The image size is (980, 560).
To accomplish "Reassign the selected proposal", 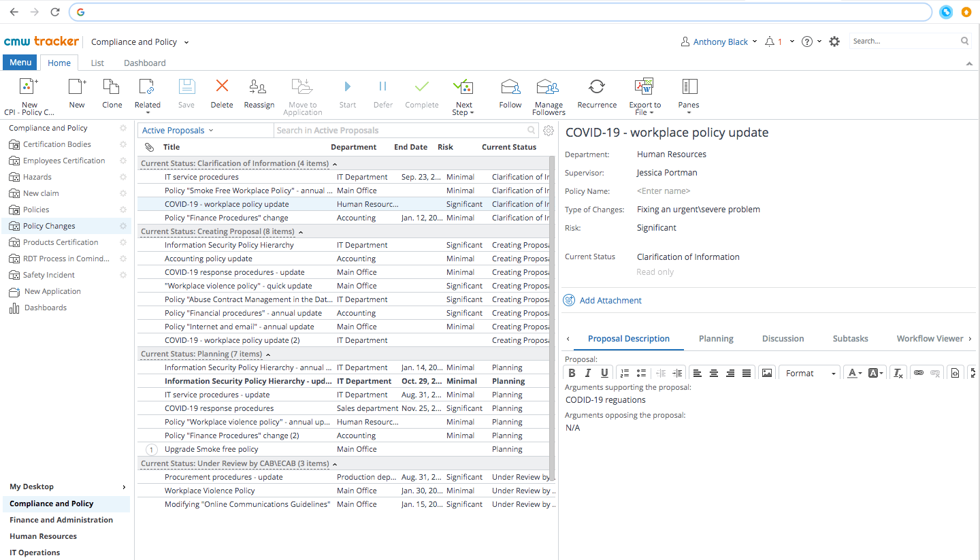I will click(x=258, y=86).
